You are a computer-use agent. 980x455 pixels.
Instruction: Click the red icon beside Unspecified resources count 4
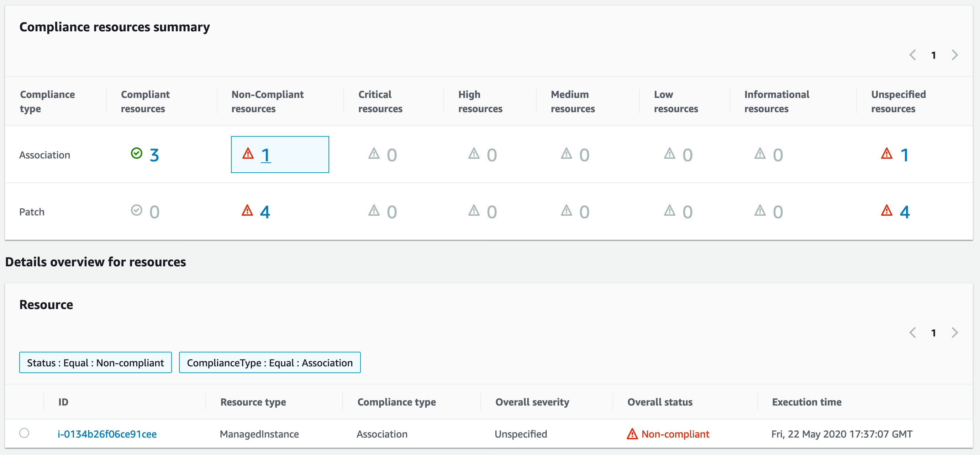tap(886, 210)
